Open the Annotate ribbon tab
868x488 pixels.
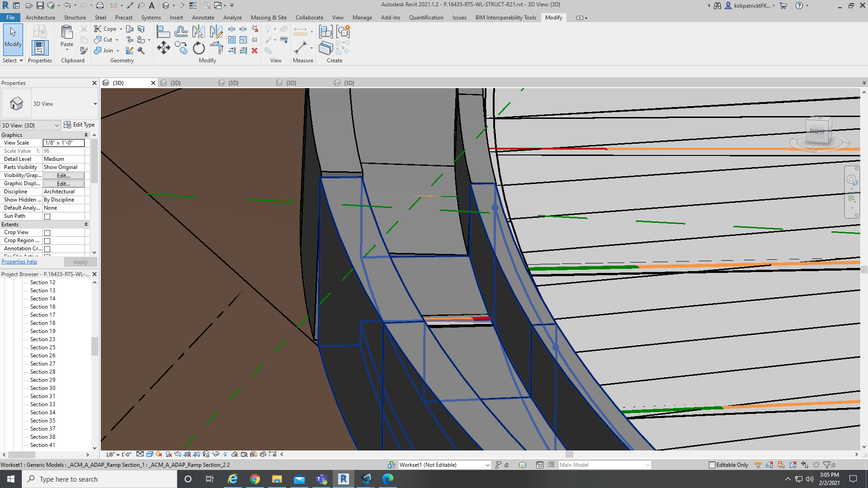click(x=203, y=18)
